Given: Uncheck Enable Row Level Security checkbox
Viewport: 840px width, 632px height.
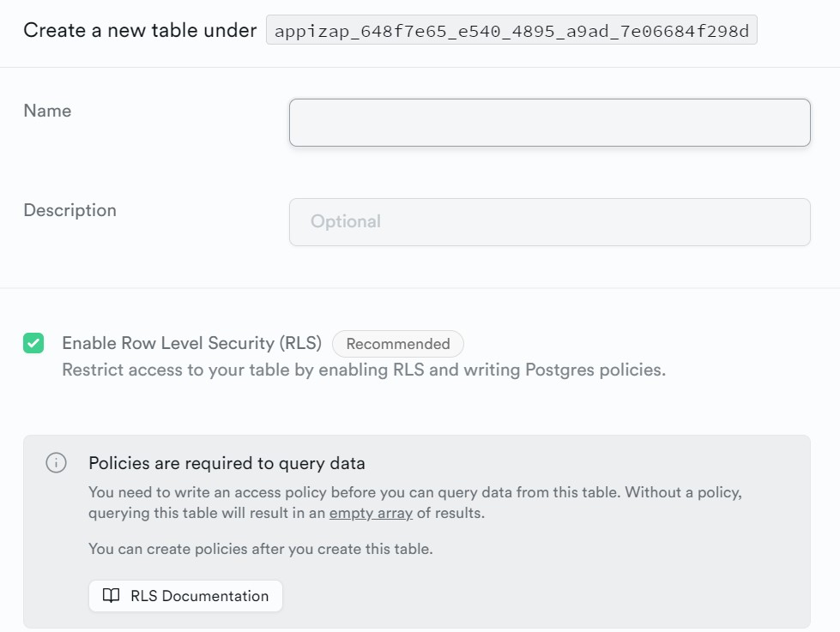Looking at the screenshot, I should (33, 343).
